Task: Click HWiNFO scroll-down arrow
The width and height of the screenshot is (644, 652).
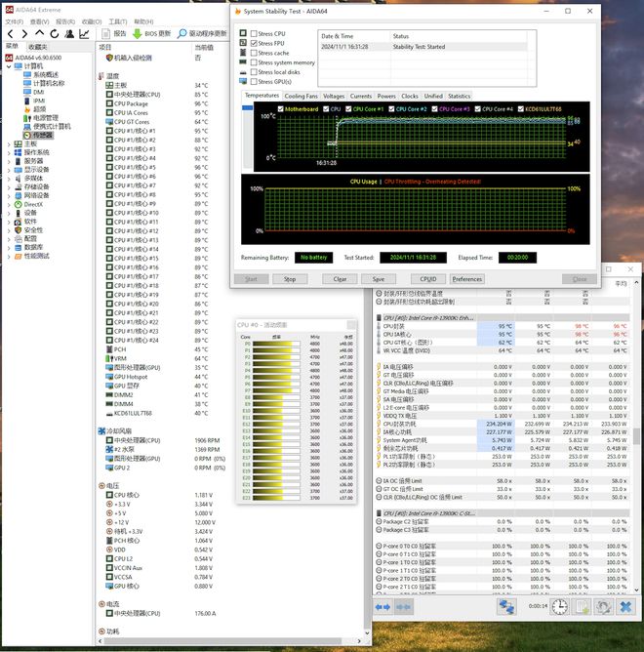Action: (636, 591)
